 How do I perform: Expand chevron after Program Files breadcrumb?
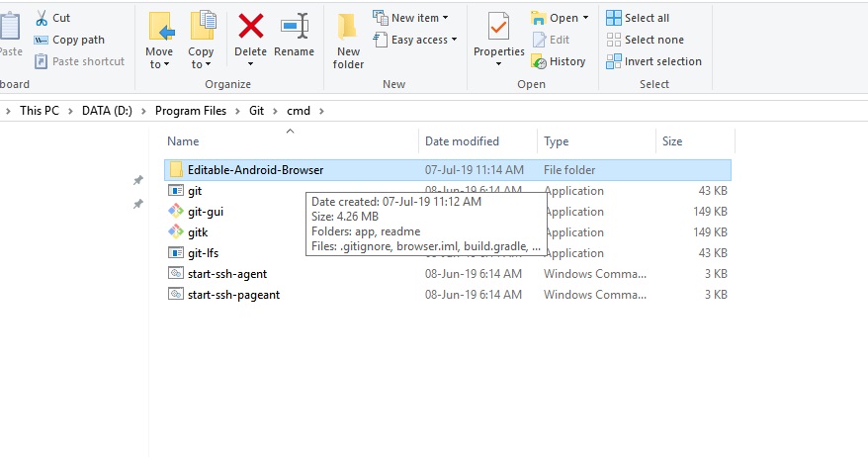click(x=237, y=112)
